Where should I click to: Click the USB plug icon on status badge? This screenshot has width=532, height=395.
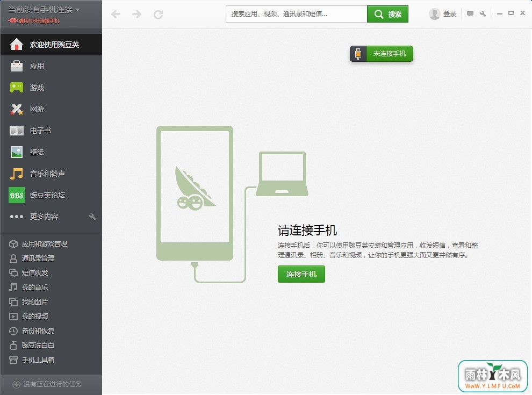pos(358,54)
